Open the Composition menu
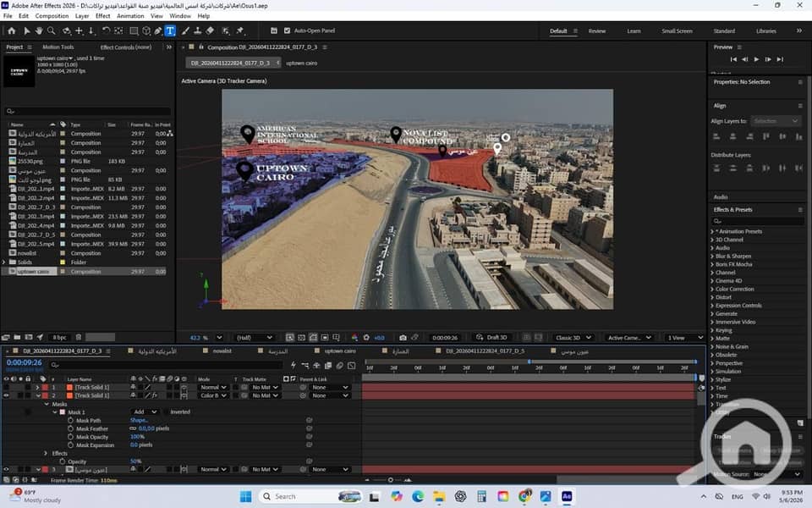 (x=52, y=16)
